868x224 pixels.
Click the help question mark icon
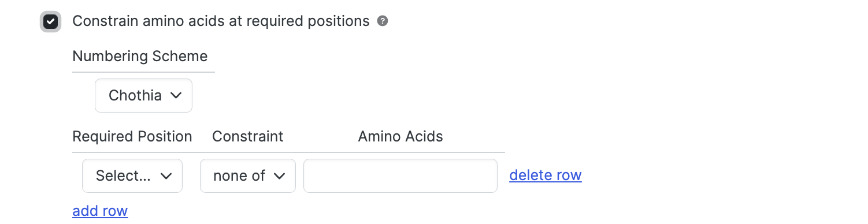point(382,21)
